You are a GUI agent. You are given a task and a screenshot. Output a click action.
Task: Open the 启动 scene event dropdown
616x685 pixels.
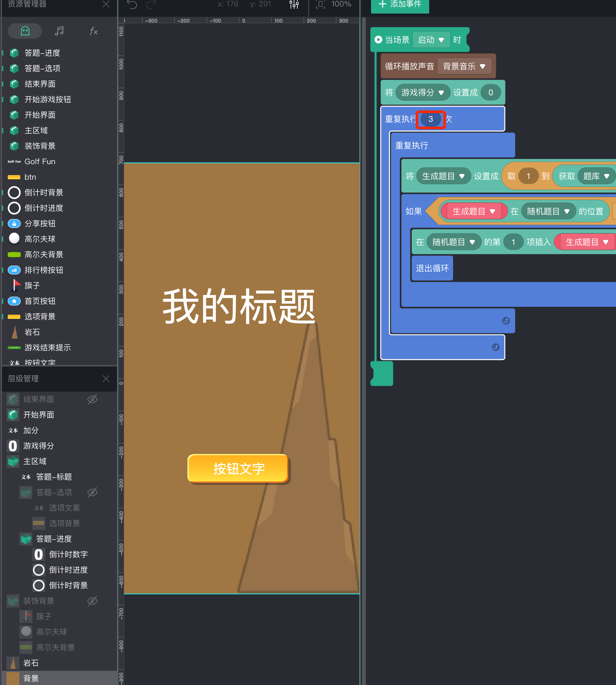(431, 40)
